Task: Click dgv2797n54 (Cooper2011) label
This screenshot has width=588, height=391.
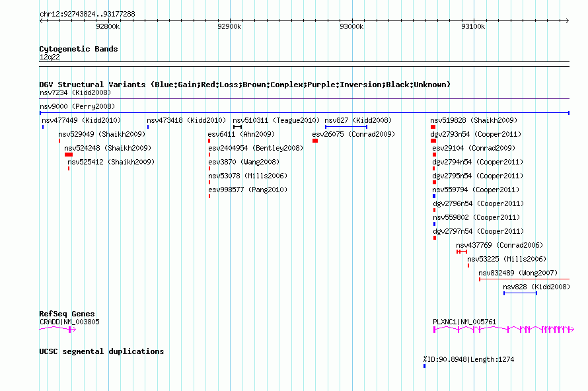Action: click(x=478, y=231)
